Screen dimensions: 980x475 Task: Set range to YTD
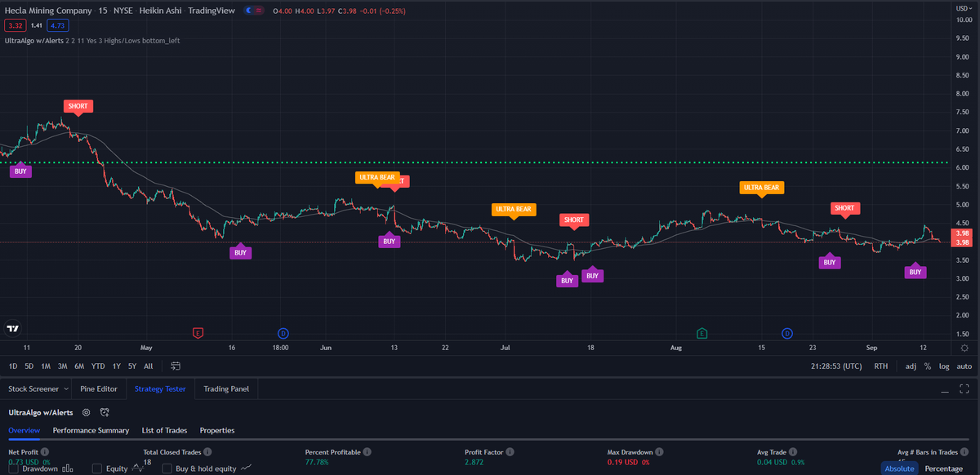tap(98, 366)
